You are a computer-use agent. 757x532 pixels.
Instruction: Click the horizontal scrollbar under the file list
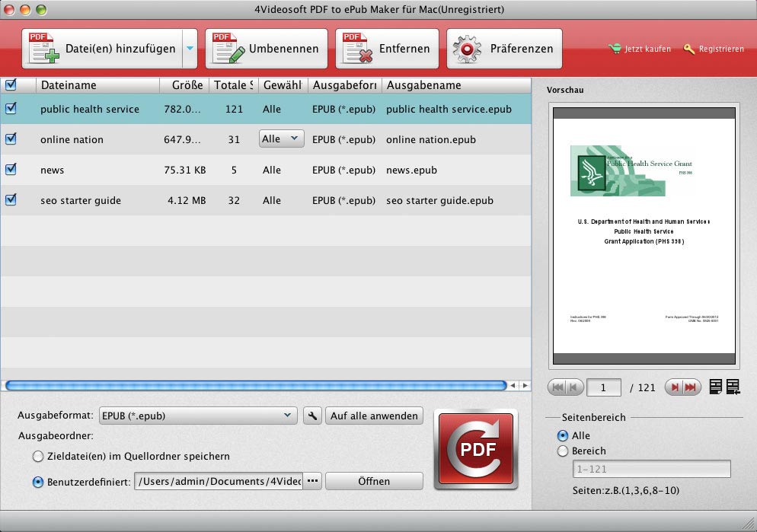click(254, 386)
